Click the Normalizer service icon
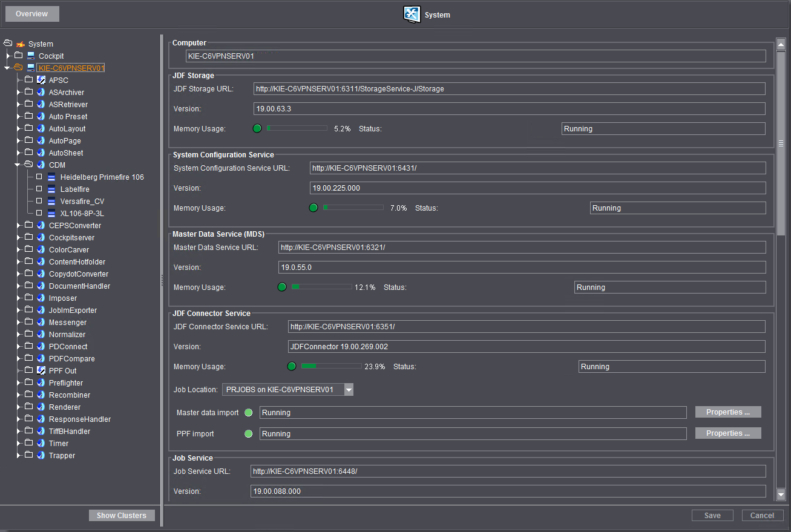 (41, 334)
